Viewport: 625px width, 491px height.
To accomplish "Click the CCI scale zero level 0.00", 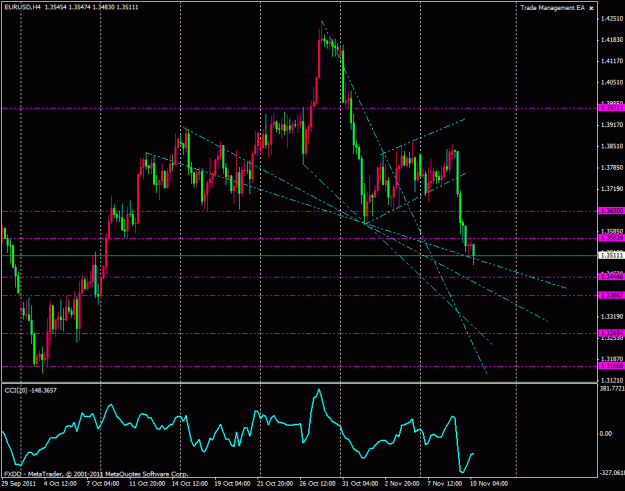I will pos(606,434).
